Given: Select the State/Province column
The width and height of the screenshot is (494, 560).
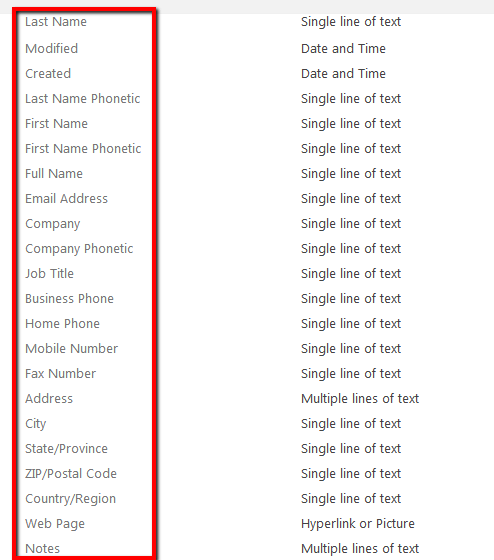Looking at the screenshot, I should pos(66,449).
